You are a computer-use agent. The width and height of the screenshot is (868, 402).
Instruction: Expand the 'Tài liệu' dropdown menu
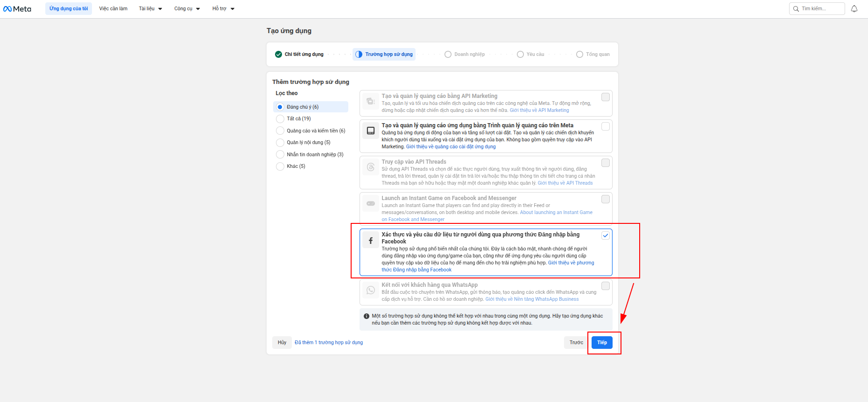pos(150,9)
